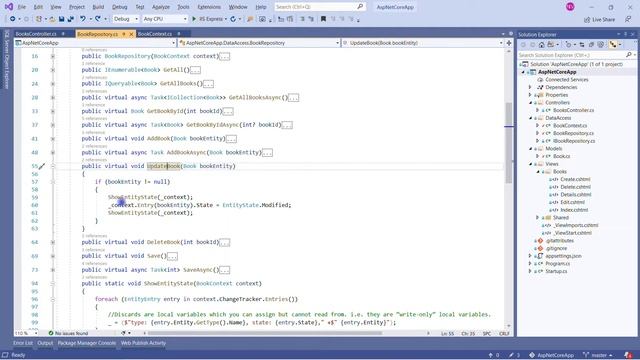640x360 pixels.
Task: Expand the Properties folder node
Action: (530, 95)
